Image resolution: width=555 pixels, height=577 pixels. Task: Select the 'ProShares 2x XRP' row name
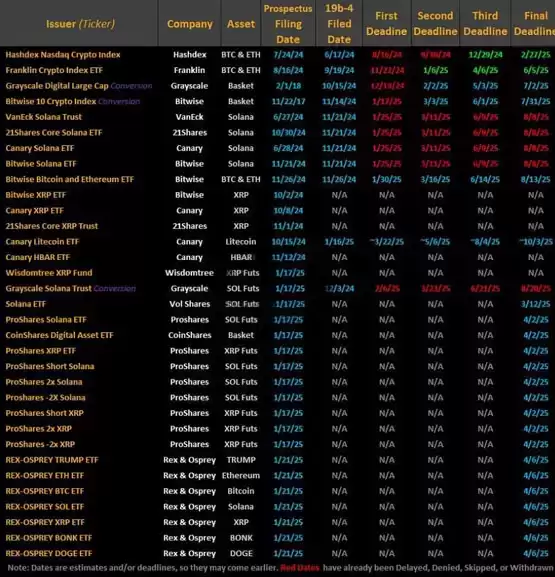[39, 429]
